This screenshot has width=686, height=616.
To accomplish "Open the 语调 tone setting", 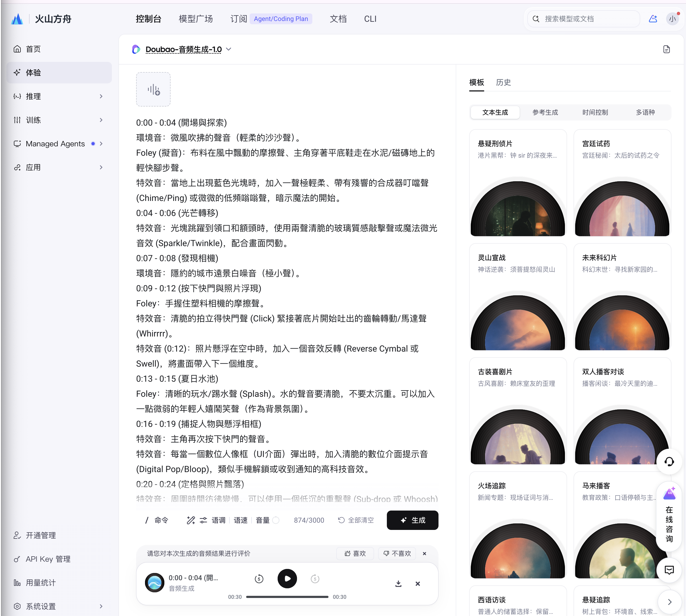I will (x=218, y=520).
